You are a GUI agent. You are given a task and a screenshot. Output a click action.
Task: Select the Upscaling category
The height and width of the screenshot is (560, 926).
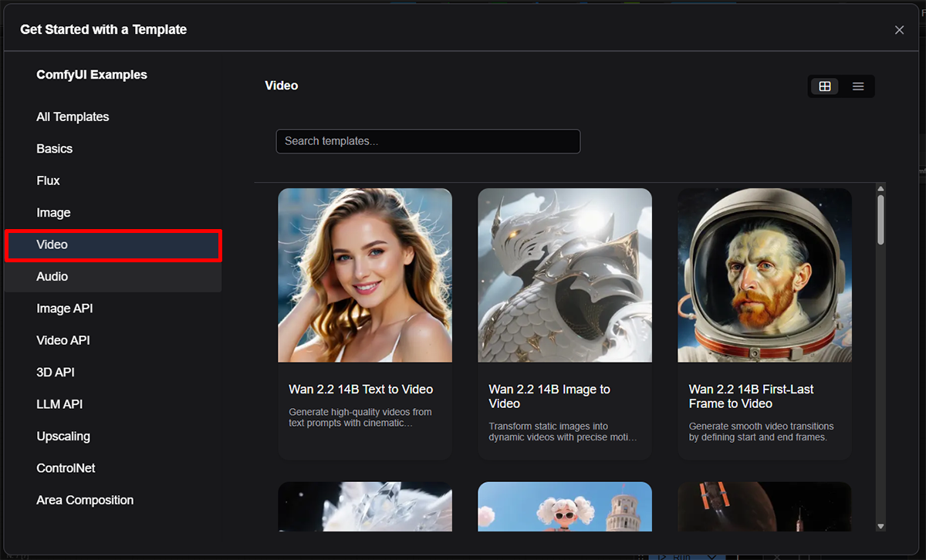point(113,437)
